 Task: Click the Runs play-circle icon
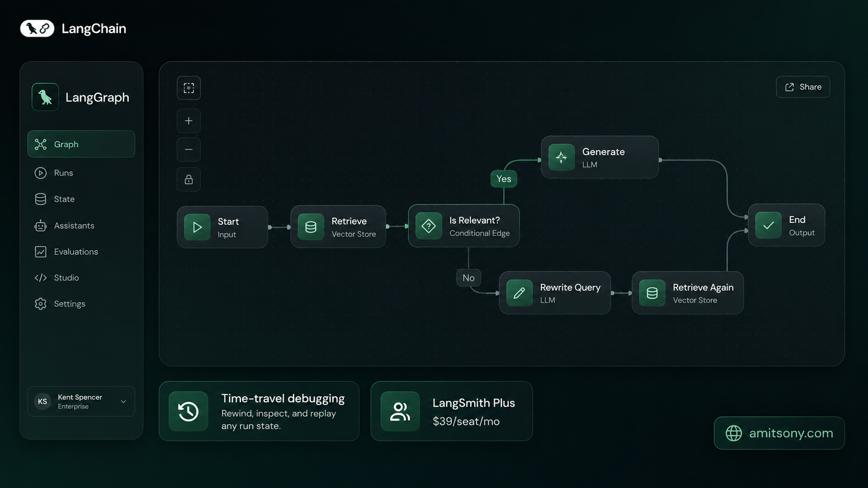coord(41,173)
